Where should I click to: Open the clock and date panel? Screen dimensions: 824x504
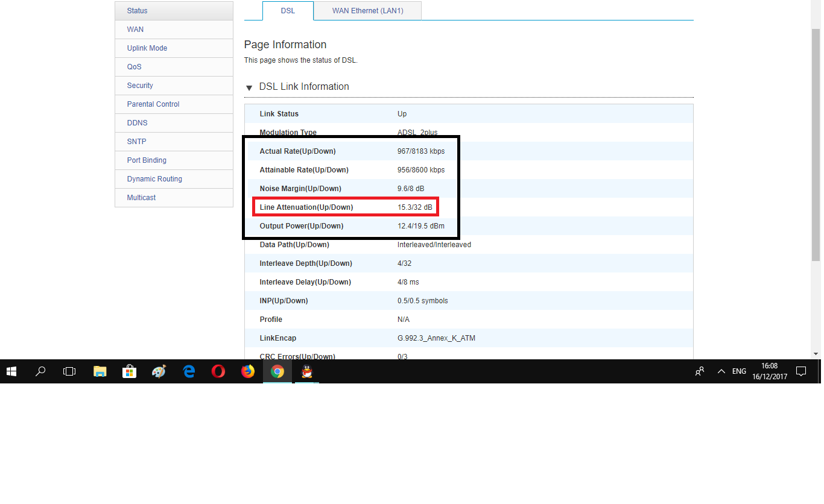point(769,371)
